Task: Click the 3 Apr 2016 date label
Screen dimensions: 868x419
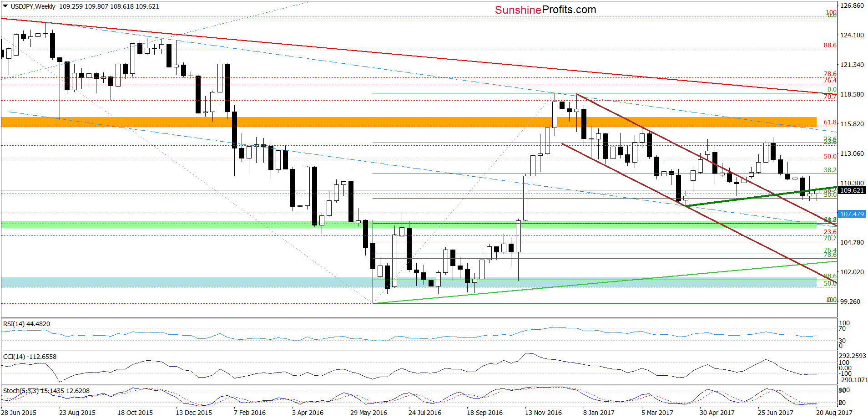Action: pyautogui.click(x=308, y=413)
